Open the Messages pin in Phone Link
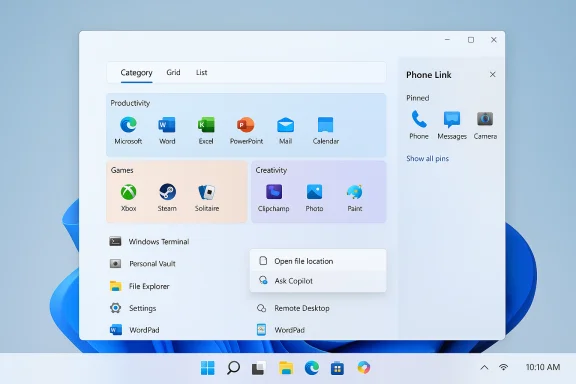 452,125
